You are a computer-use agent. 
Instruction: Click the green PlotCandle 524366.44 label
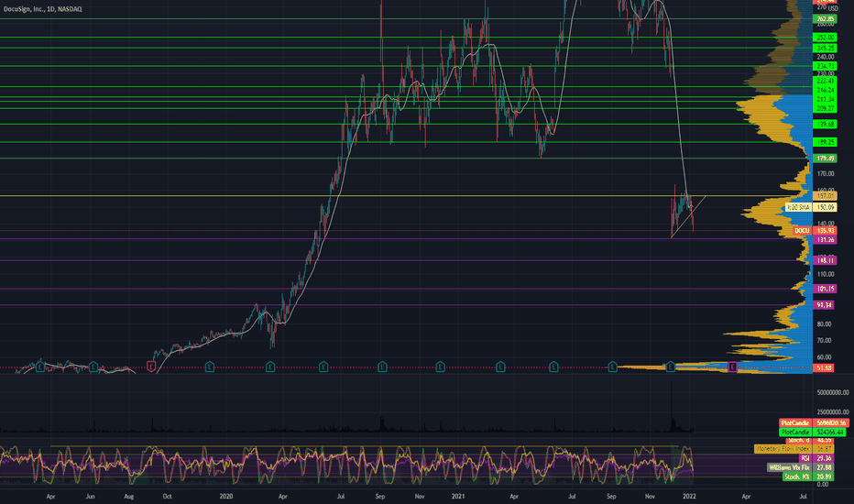(812, 433)
